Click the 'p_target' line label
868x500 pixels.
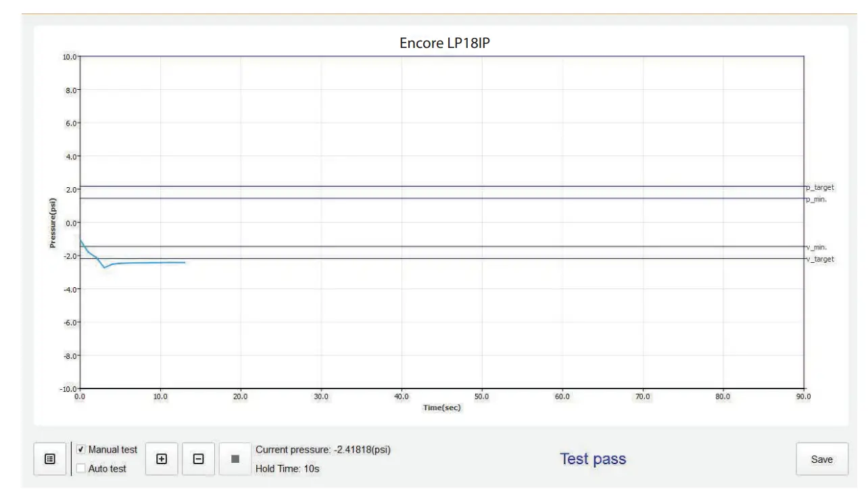click(x=820, y=187)
